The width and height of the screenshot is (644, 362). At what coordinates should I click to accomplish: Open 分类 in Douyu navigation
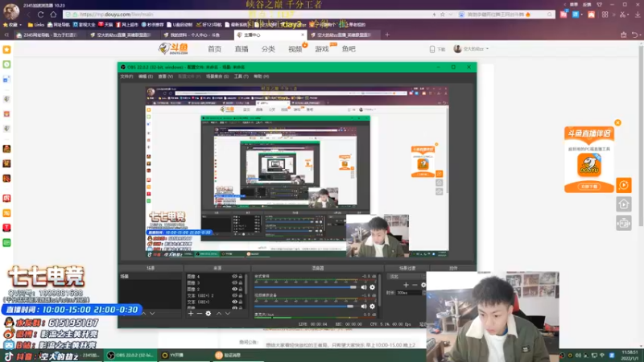tap(268, 49)
